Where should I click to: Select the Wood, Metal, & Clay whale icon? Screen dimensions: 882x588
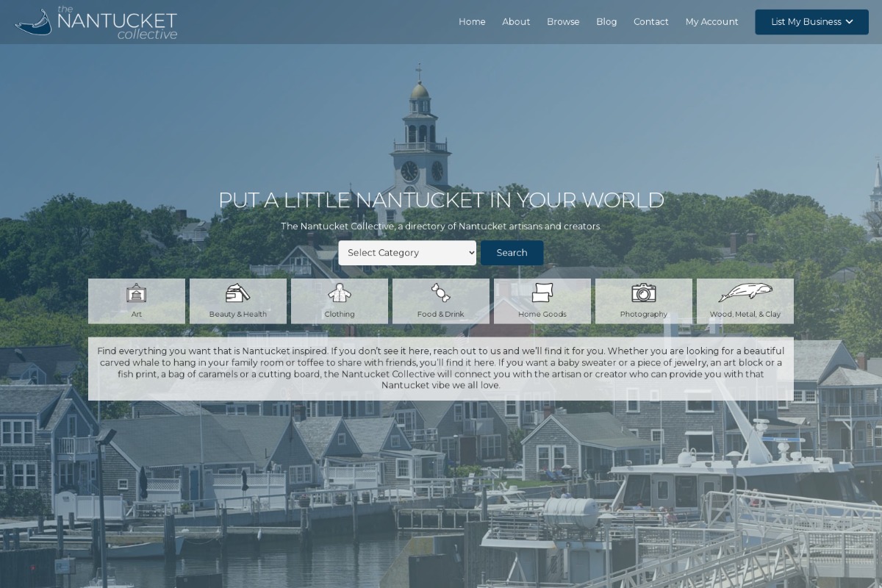pos(745,293)
